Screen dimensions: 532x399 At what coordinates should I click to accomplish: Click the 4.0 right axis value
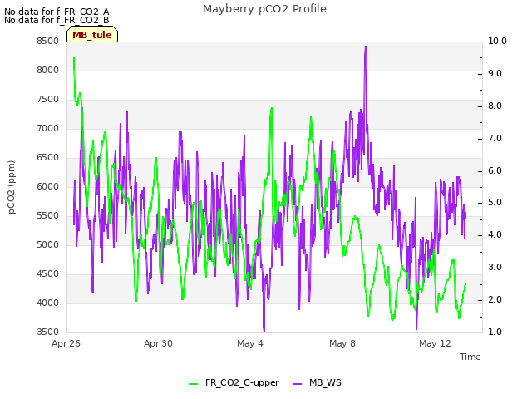[495, 234]
